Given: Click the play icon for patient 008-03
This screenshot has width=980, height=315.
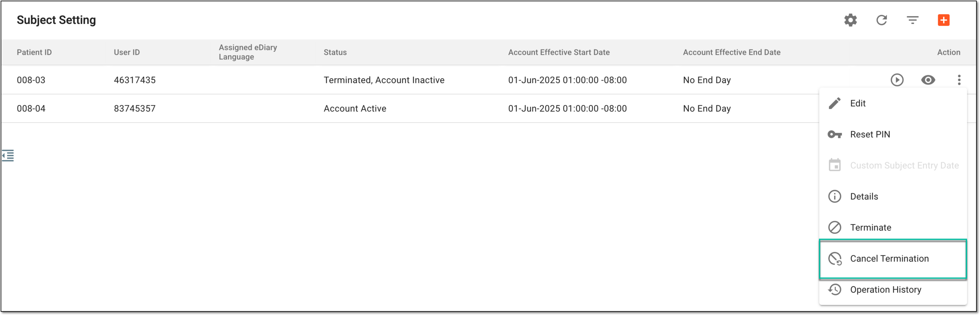Looking at the screenshot, I should (x=897, y=80).
